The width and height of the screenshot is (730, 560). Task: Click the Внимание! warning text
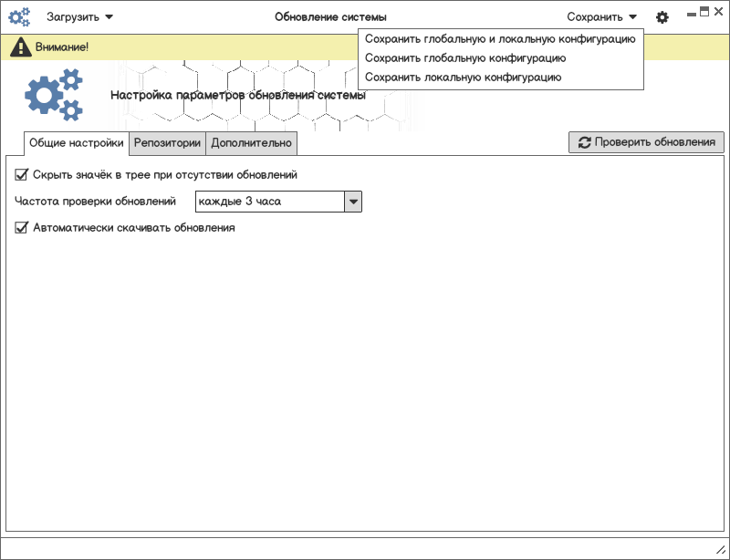pos(62,47)
